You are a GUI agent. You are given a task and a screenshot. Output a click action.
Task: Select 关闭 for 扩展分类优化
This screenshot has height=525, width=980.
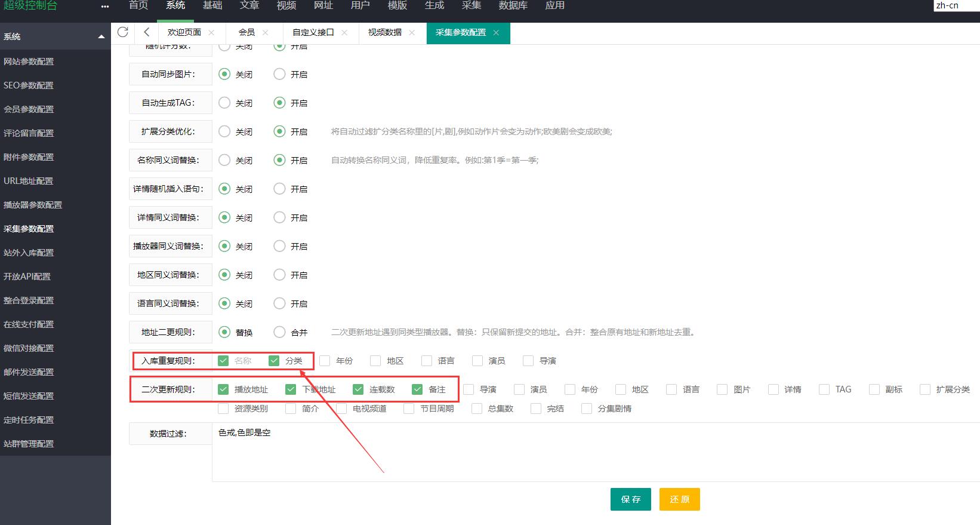coord(224,131)
